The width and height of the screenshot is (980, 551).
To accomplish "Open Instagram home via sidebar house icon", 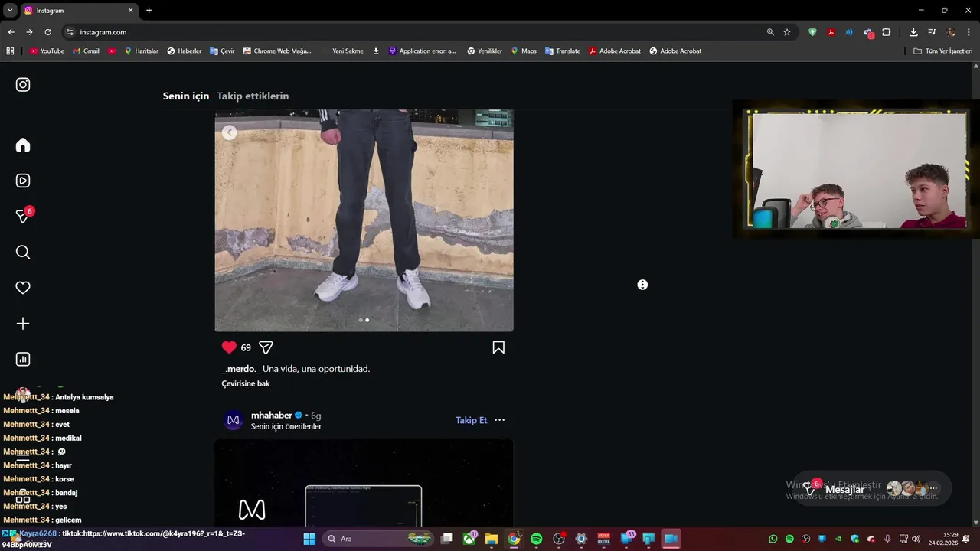I will (23, 145).
